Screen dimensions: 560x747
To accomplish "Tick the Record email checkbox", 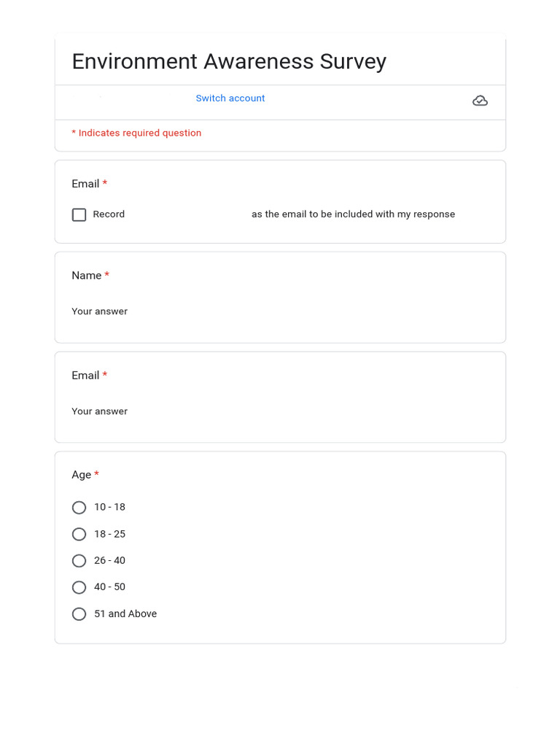I will coord(79,214).
